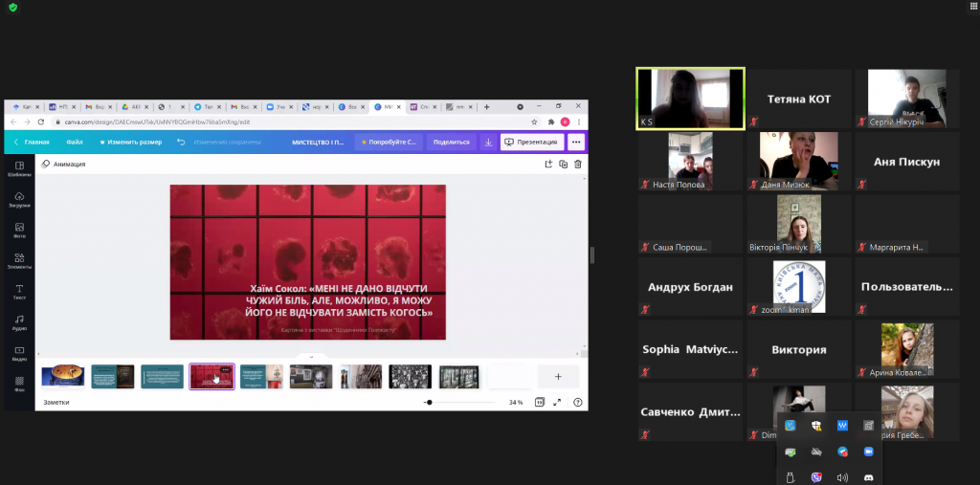The width and height of the screenshot is (980, 485).
Task: Click the trash delete page icon
Action: click(577, 164)
